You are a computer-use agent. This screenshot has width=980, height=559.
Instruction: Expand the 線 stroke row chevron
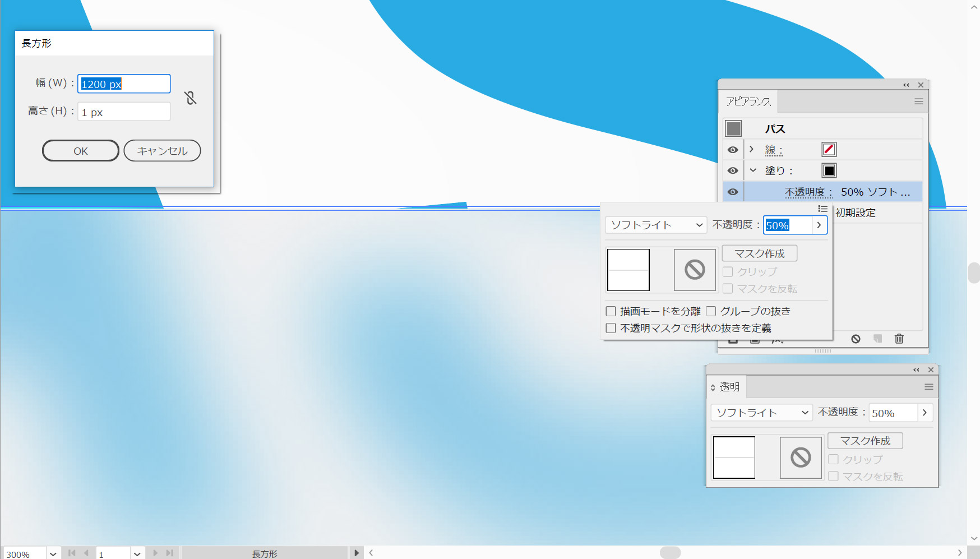point(752,149)
